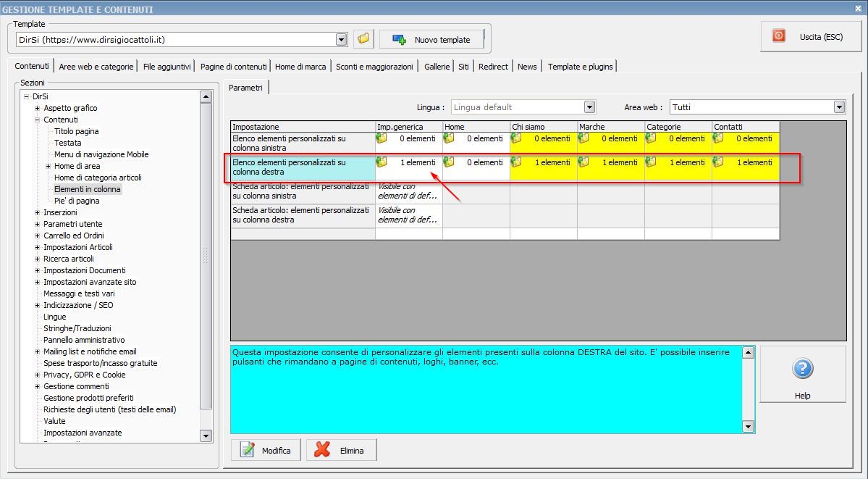This screenshot has width=868, height=479.
Task: Click folder icon in colonna destra Home cell
Action: 449,162
